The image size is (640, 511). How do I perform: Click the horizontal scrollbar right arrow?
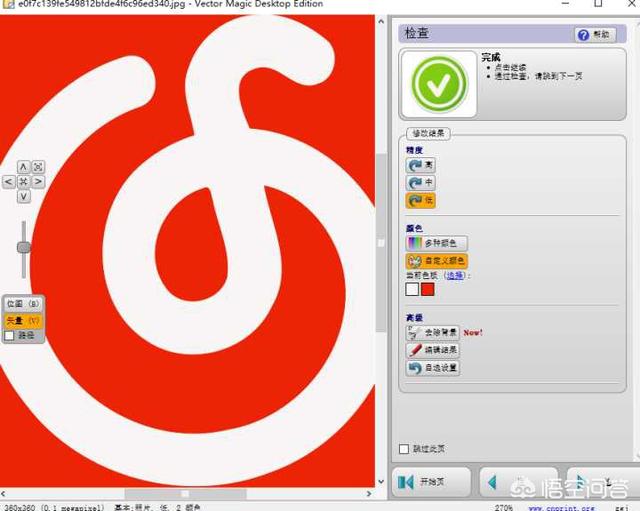pos(369,494)
